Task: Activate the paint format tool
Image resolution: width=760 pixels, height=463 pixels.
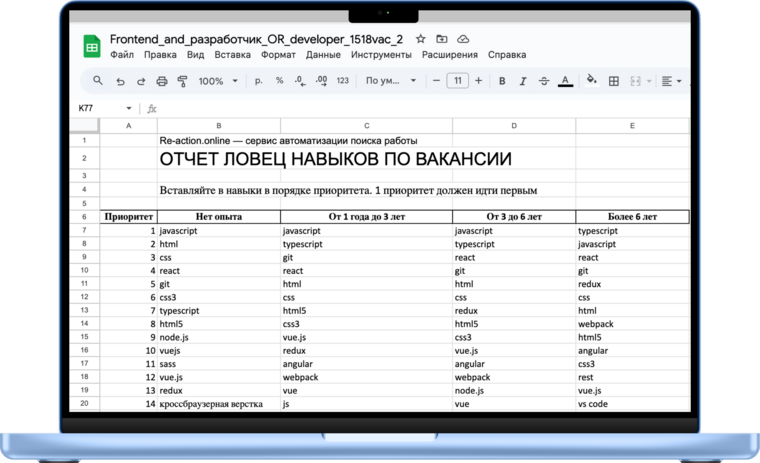Action: point(182,81)
